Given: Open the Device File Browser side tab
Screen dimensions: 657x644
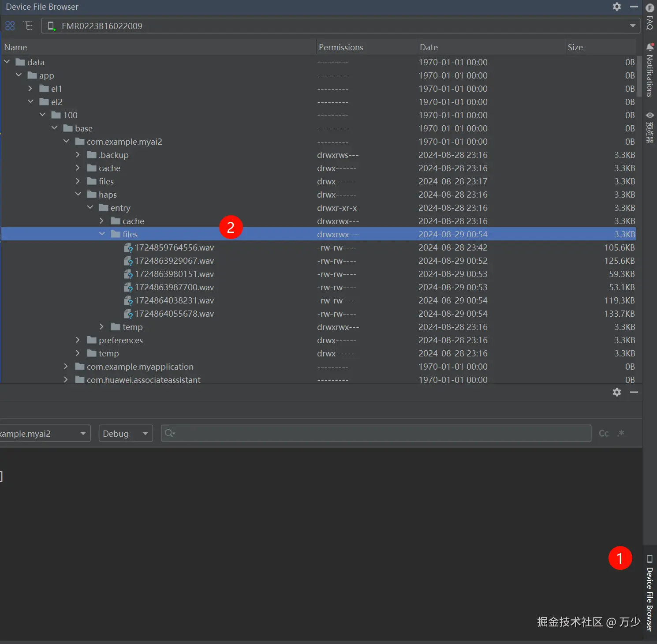Looking at the screenshot, I should point(650,593).
